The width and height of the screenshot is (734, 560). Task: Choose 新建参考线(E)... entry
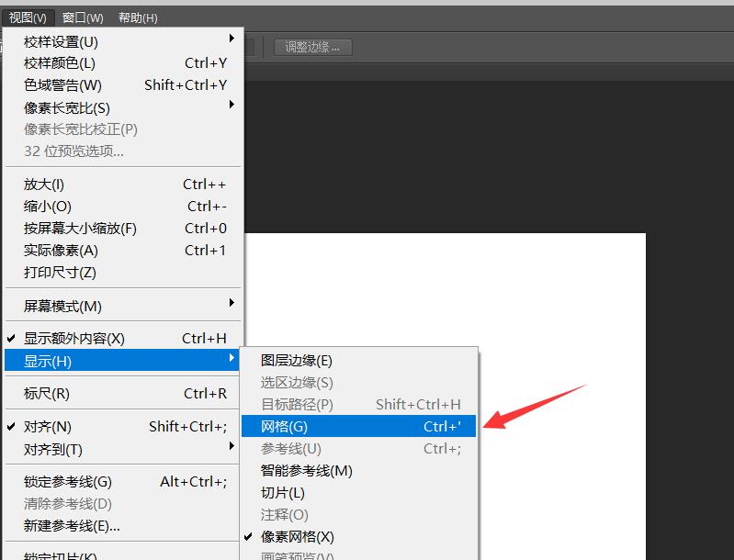[x=123, y=526]
